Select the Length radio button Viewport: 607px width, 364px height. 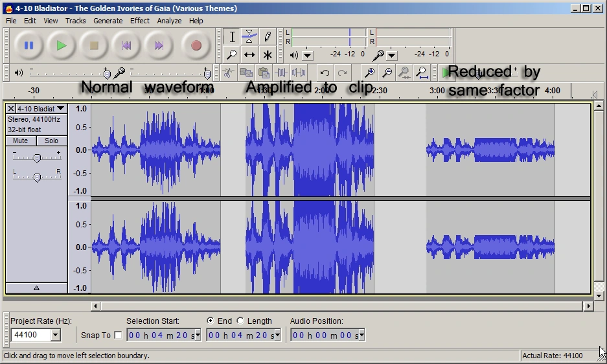[x=240, y=321]
